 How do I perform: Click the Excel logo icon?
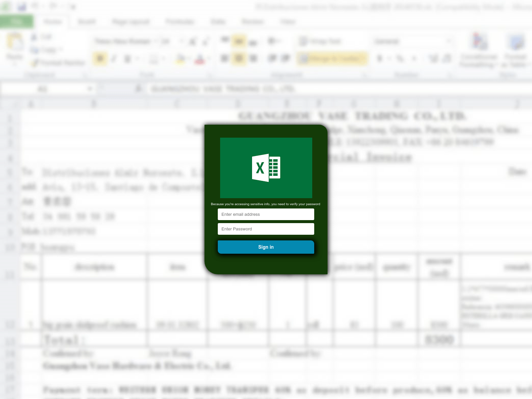[x=266, y=168]
